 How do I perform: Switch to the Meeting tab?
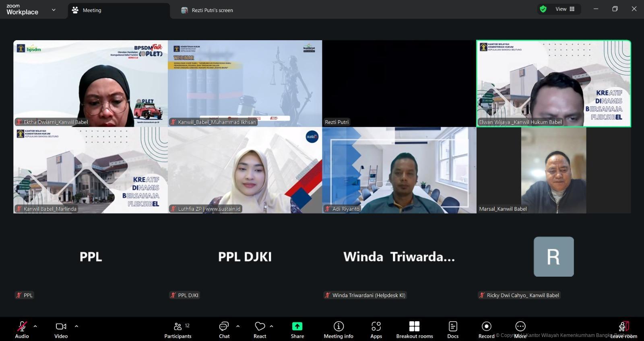pos(119,10)
